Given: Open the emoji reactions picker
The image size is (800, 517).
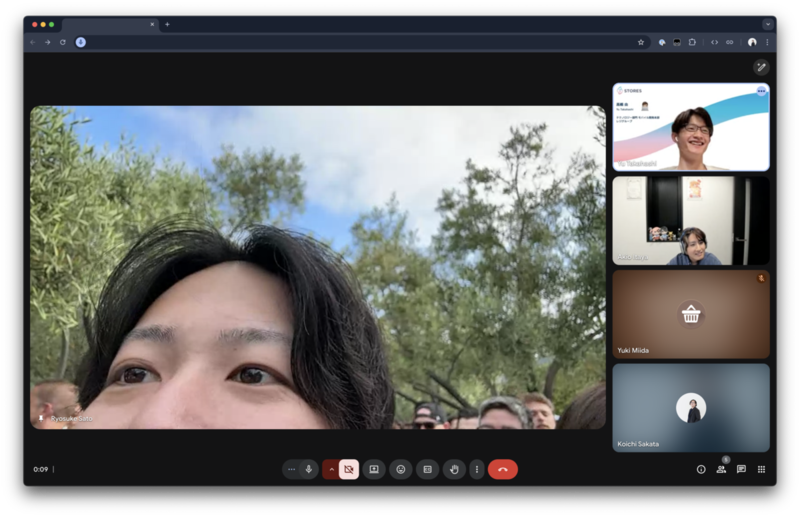Looking at the screenshot, I should pyautogui.click(x=401, y=470).
